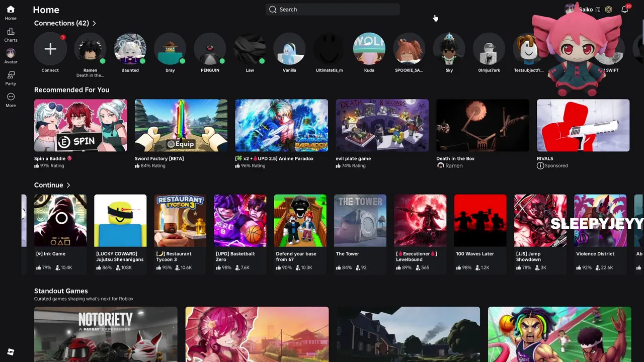Open Ramen's connection avatar
644x362 pixels.
coord(90,49)
